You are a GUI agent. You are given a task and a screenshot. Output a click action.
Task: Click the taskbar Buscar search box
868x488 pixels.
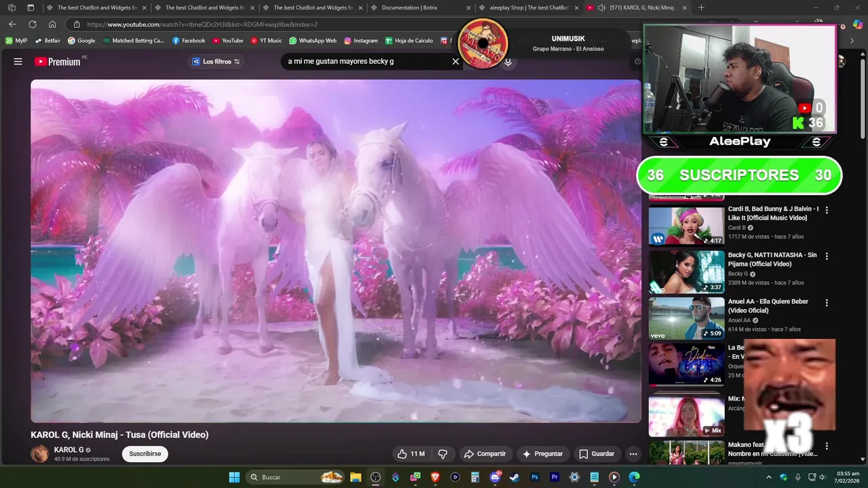295,477
